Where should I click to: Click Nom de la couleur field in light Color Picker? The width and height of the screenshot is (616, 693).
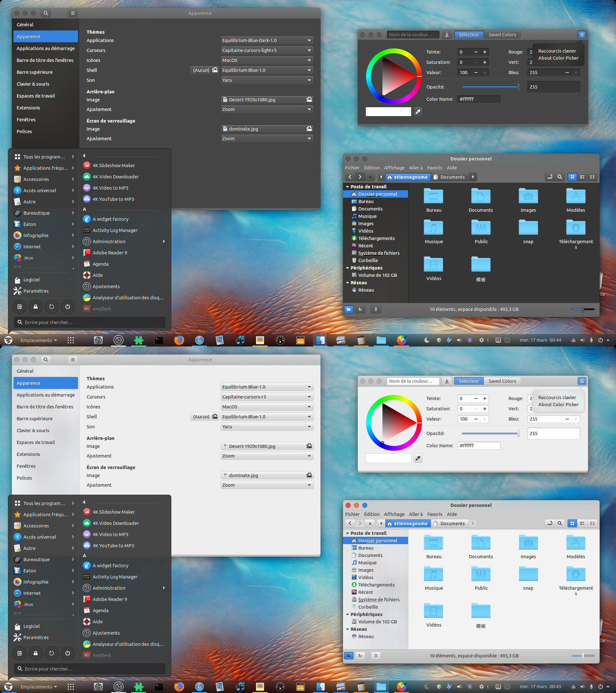coord(413,381)
